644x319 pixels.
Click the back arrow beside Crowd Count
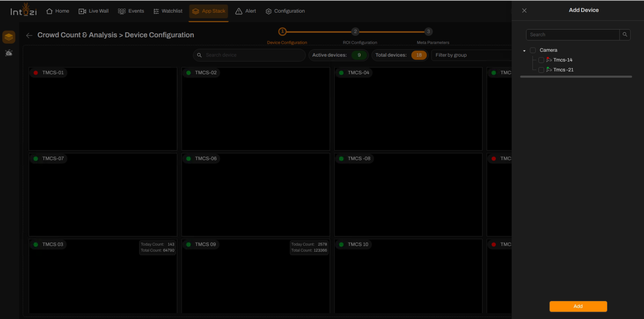point(29,35)
